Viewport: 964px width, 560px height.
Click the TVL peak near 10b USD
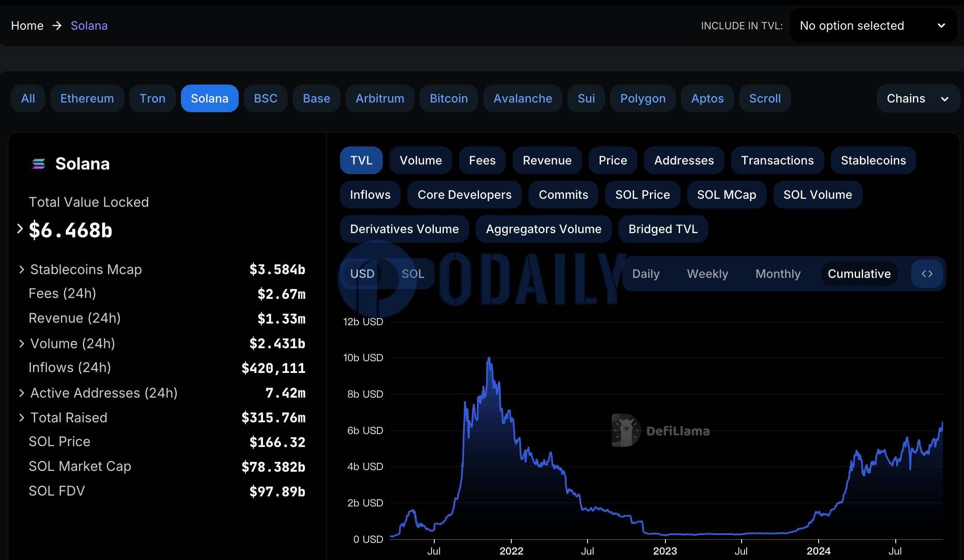489,359
